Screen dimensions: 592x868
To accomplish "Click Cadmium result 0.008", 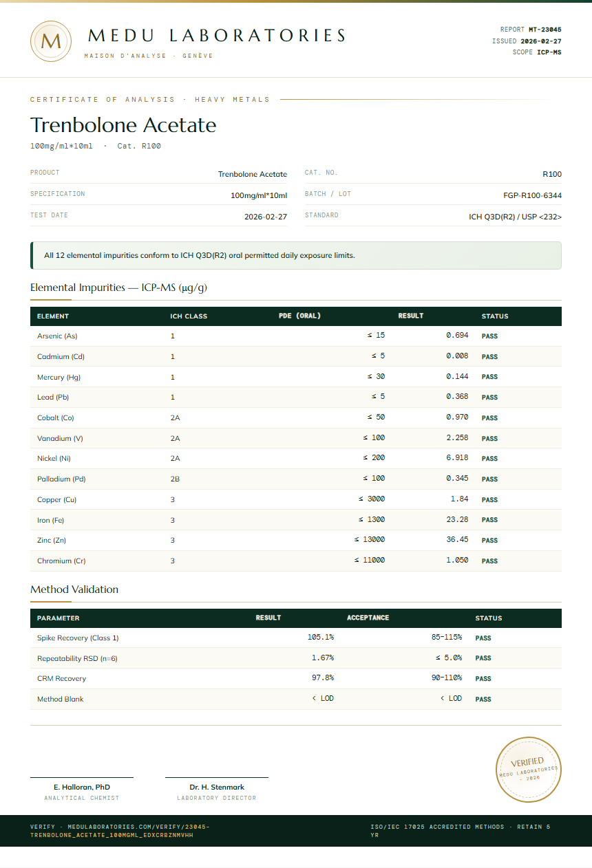I will coord(457,356).
